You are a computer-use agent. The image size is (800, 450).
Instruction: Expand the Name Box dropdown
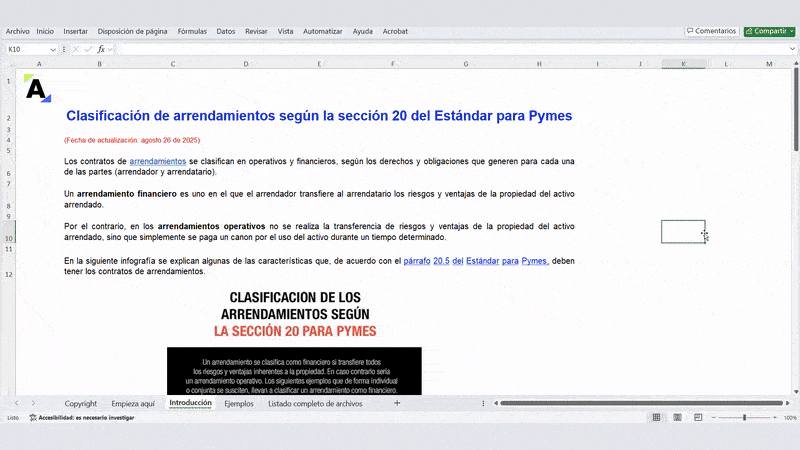(53, 49)
